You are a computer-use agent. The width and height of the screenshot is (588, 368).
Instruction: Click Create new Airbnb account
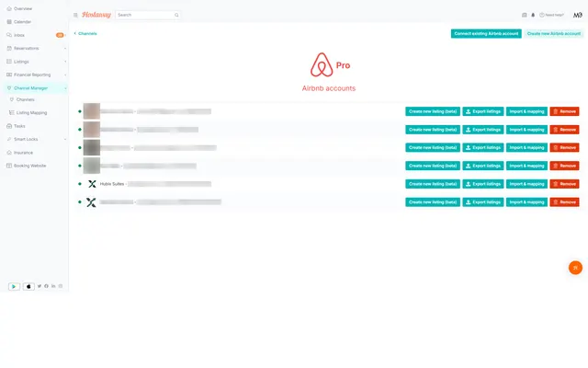(553, 33)
